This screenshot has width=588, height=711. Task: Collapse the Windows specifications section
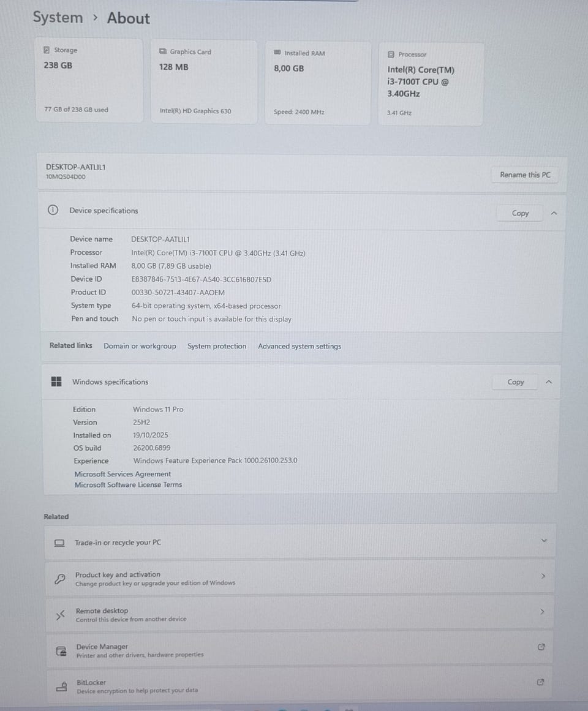549,382
